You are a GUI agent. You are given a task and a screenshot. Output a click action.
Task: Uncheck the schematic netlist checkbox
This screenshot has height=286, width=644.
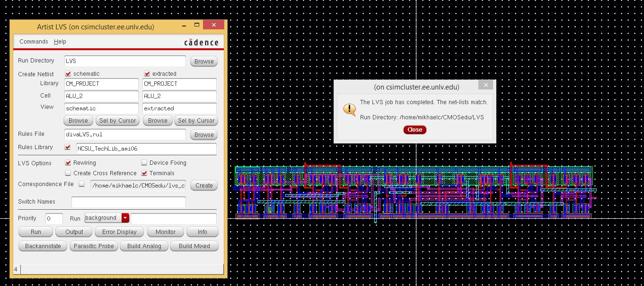point(68,74)
